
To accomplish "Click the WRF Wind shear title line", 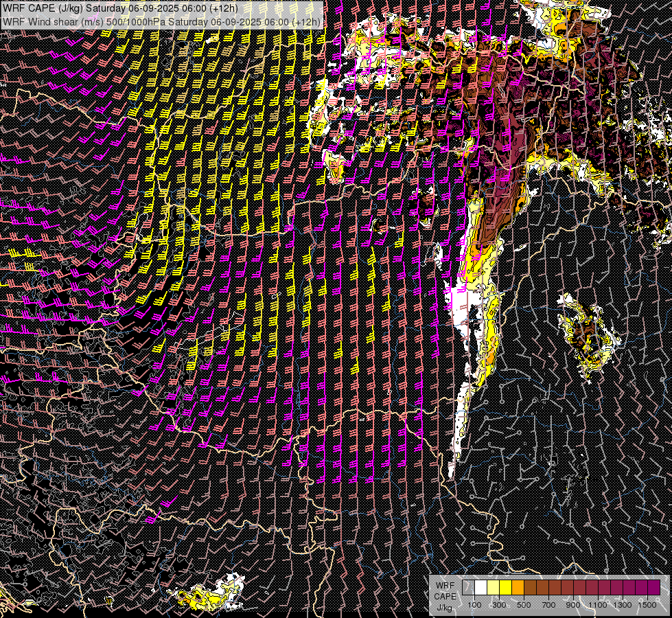I will coord(161,22).
